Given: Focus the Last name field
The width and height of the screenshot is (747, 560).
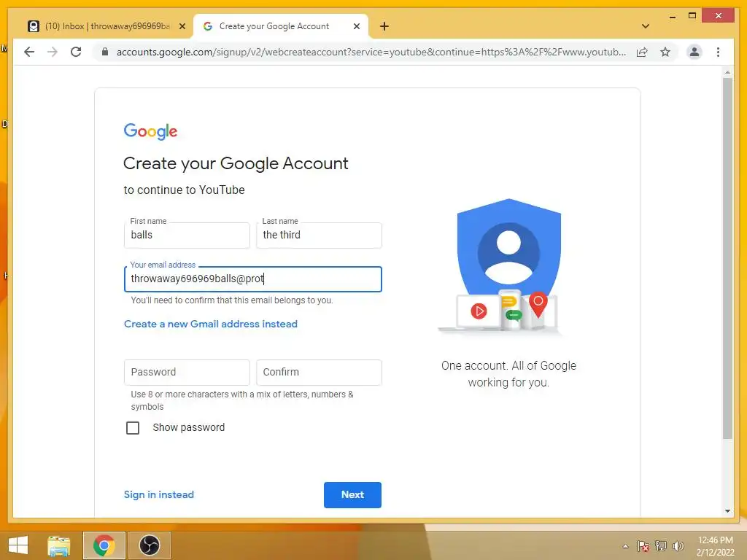Looking at the screenshot, I should pyautogui.click(x=319, y=236).
